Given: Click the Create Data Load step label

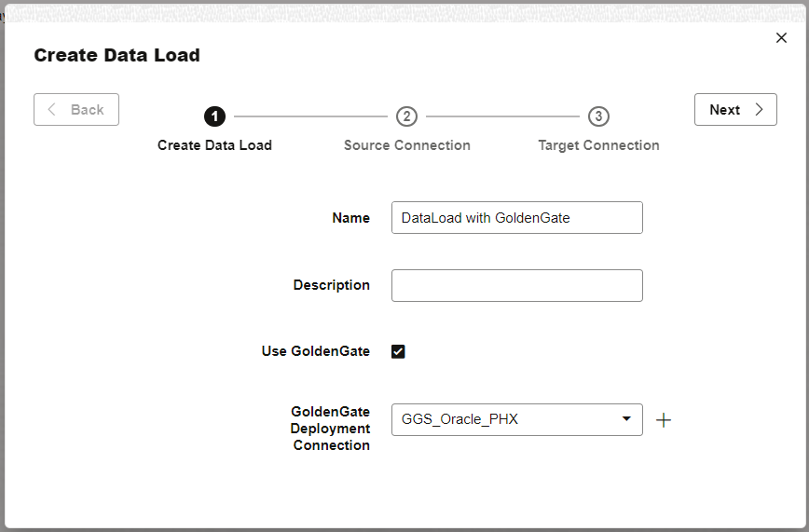Looking at the screenshot, I should click(x=214, y=145).
